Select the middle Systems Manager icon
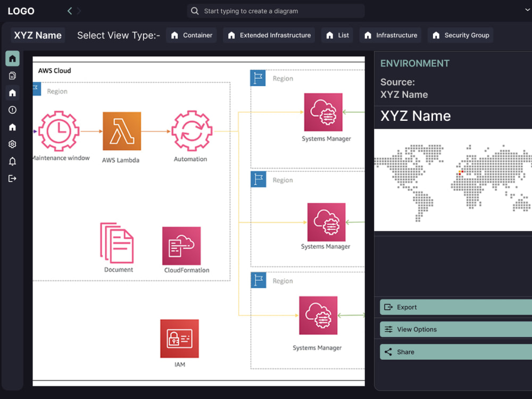This screenshot has width=532, height=399. click(327, 222)
